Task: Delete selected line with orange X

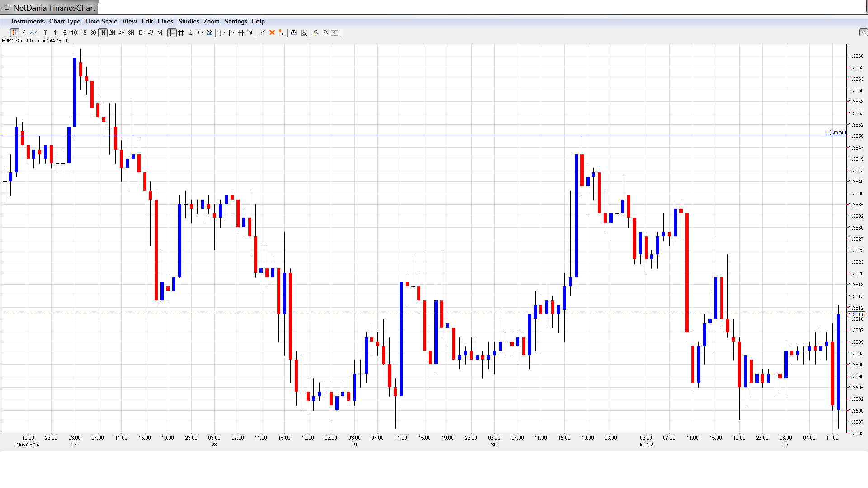Action: pos(272,33)
